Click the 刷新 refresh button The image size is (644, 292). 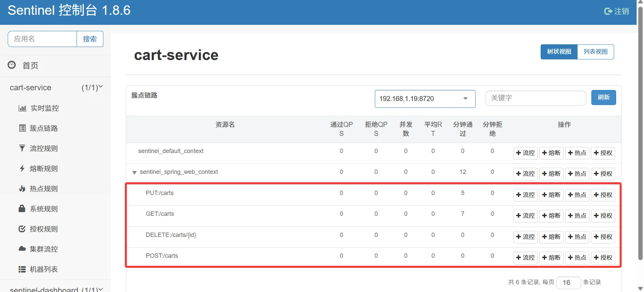point(603,97)
